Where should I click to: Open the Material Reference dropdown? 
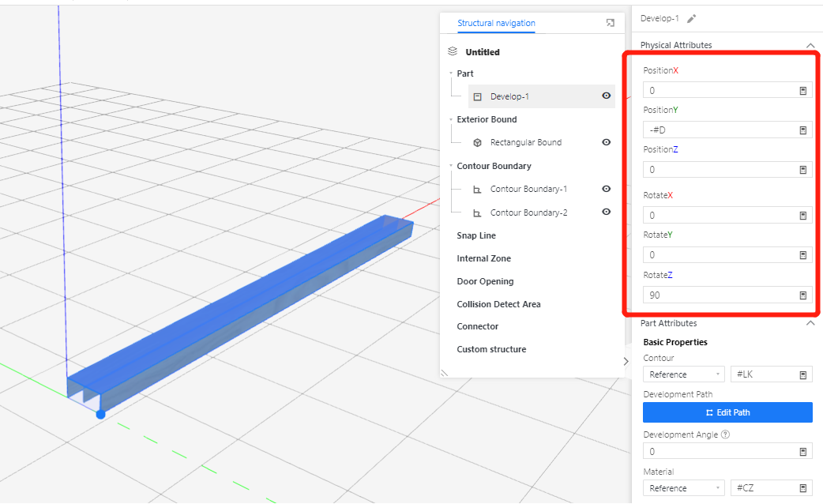coord(683,488)
